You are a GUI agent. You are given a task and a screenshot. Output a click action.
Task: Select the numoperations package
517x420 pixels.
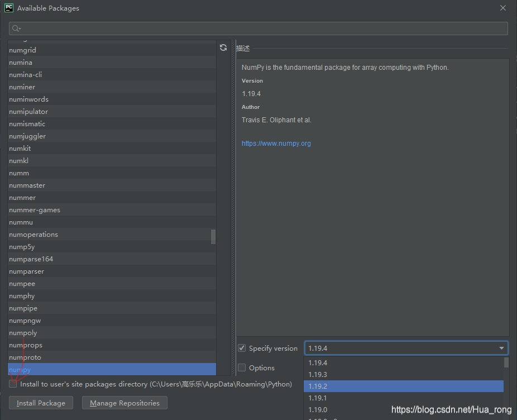pyautogui.click(x=112, y=235)
